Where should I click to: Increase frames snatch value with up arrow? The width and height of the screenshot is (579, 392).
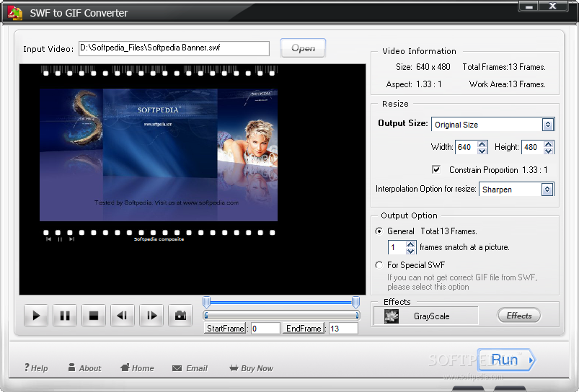410,244
